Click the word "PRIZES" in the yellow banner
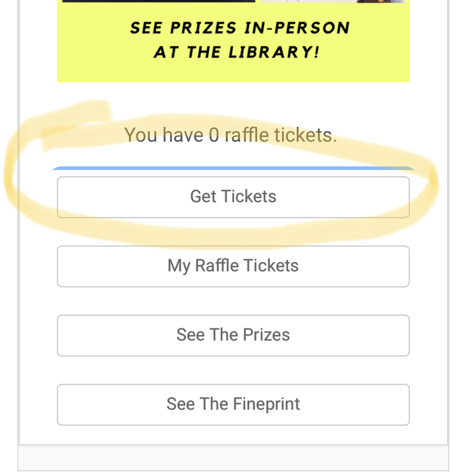The image size is (468, 476). point(203,28)
